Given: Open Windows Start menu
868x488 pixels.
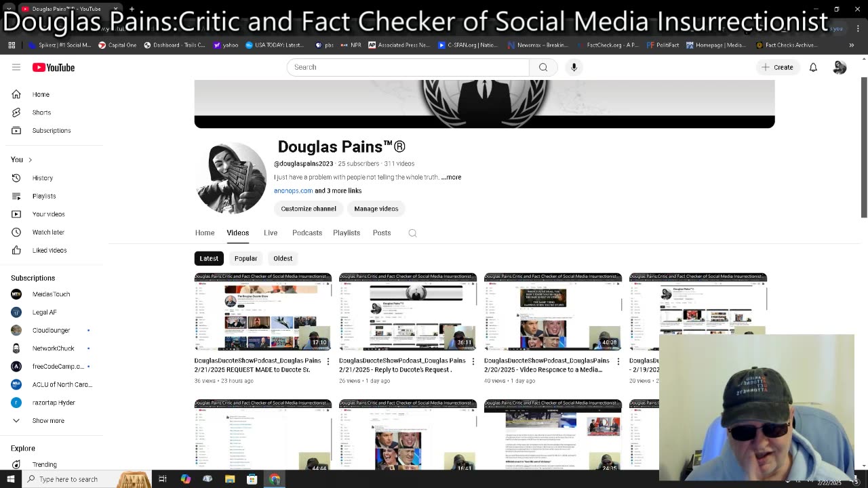Looking at the screenshot, I should (x=10, y=479).
